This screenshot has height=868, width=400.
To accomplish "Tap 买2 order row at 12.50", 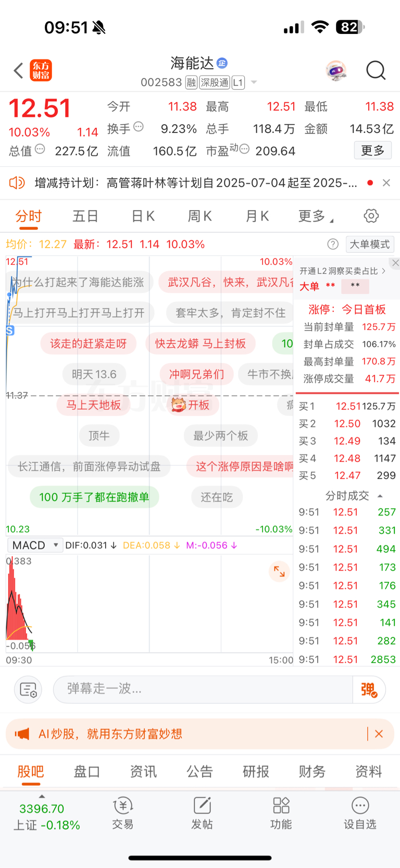I will pyautogui.click(x=347, y=424).
